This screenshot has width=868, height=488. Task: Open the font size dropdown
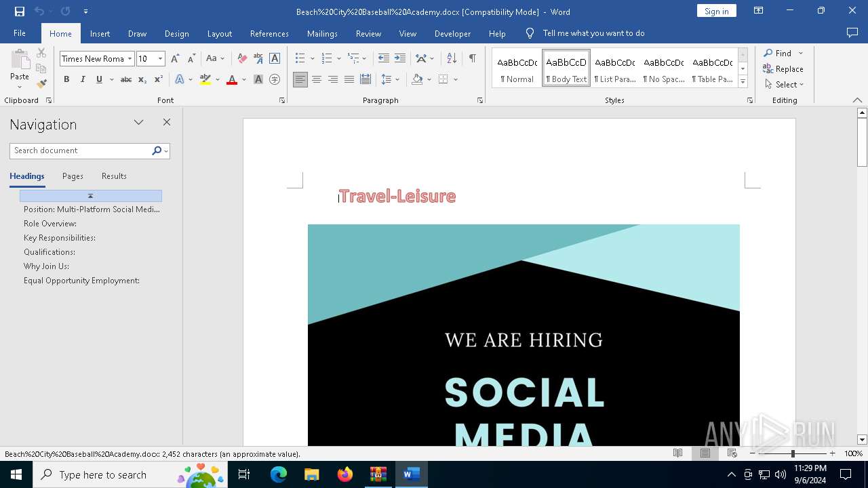point(160,59)
